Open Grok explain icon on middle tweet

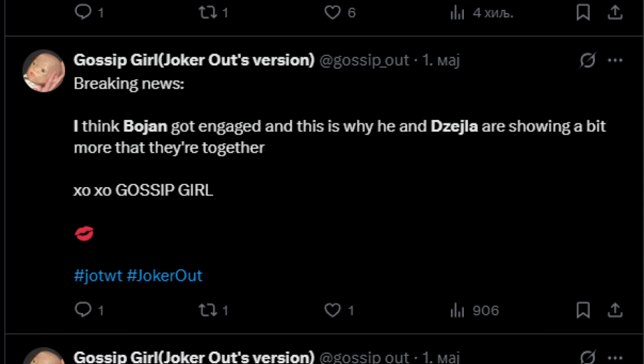pos(587,60)
